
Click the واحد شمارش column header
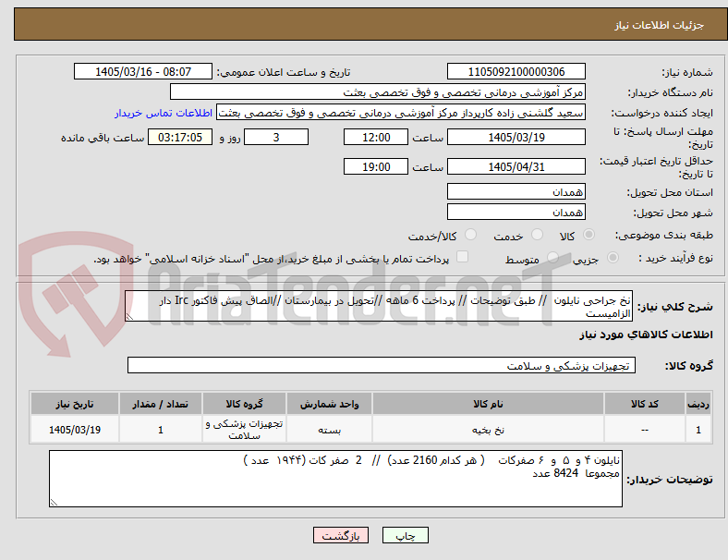pyautogui.click(x=329, y=404)
